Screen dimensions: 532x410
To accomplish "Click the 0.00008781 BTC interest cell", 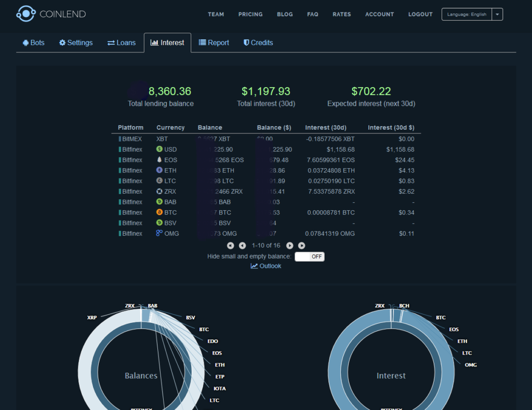I will pyautogui.click(x=331, y=212).
